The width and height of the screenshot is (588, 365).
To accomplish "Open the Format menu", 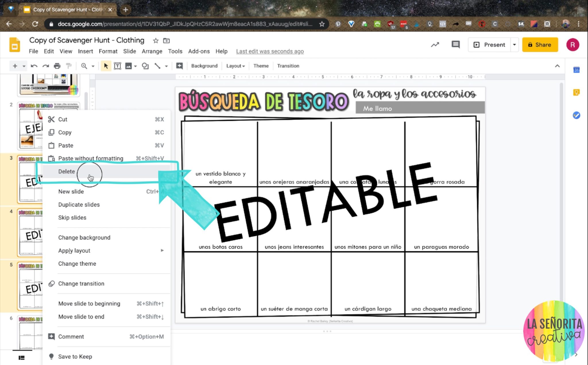I will tap(108, 51).
